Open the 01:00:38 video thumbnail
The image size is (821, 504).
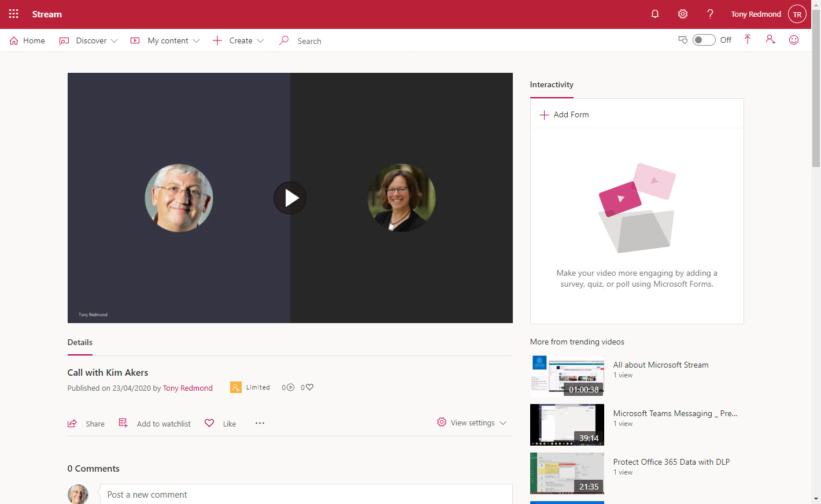(x=567, y=376)
